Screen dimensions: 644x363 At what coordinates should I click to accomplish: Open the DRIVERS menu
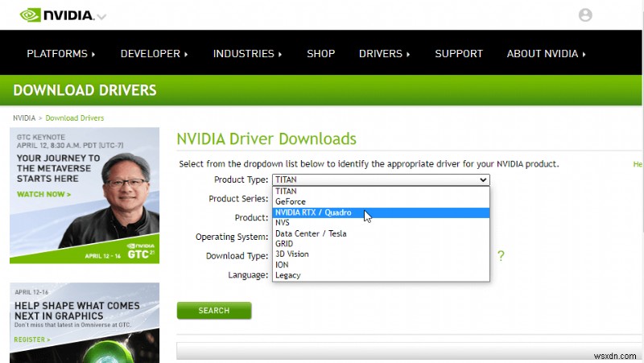(x=385, y=54)
